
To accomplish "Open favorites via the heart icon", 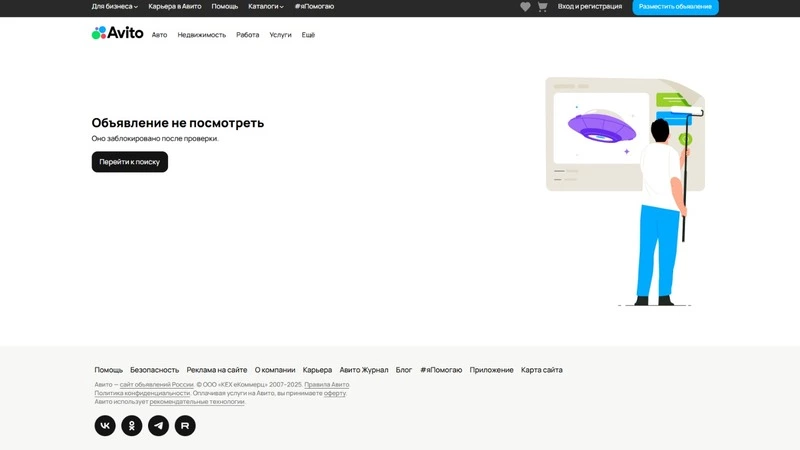I will pyautogui.click(x=525, y=7).
